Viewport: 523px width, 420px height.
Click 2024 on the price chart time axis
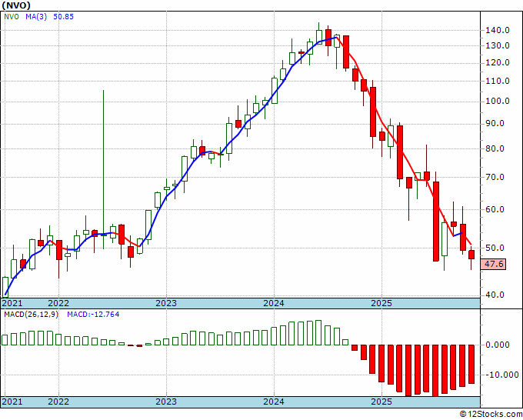point(274,303)
